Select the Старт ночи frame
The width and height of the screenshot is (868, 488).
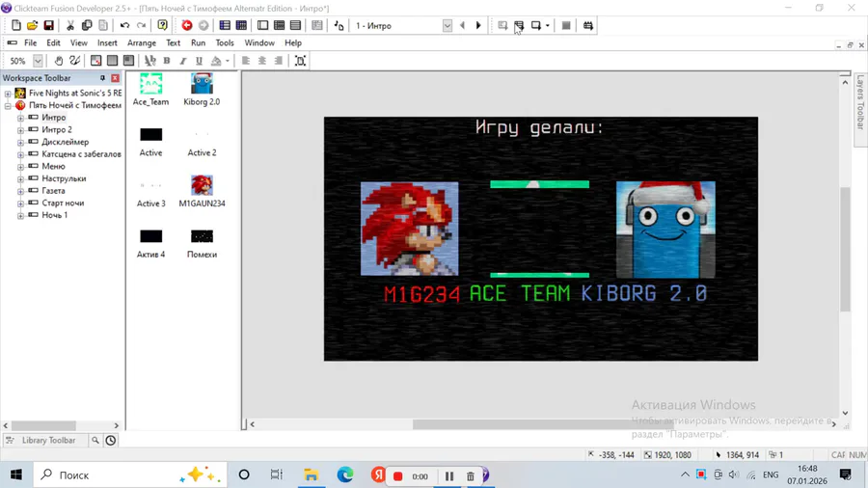click(63, 203)
